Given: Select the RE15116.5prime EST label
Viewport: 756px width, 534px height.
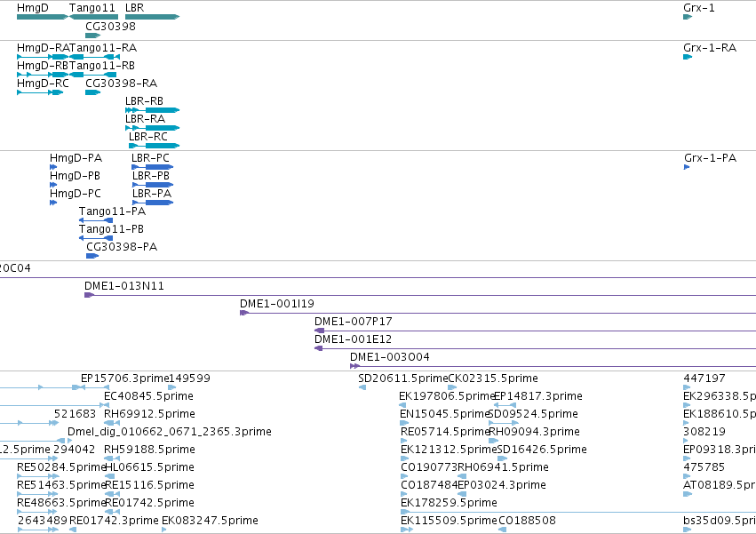Looking at the screenshot, I should [x=149, y=485].
